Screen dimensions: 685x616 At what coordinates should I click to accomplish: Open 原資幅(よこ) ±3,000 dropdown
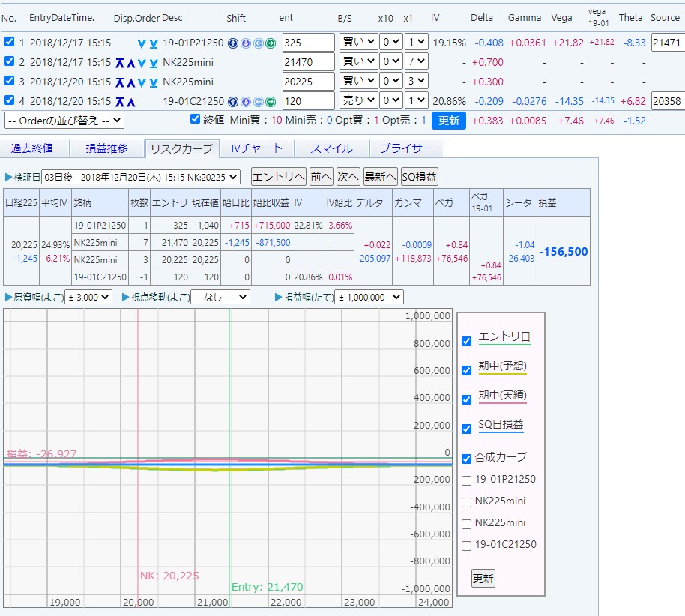(88, 297)
